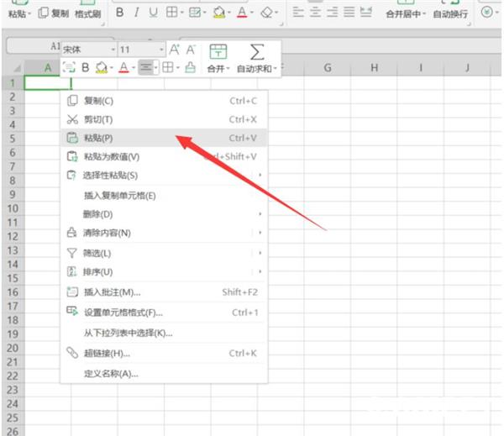This screenshot has height=436, width=504.
Task: Increase font size in mini toolbar
Action: [174, 50]
